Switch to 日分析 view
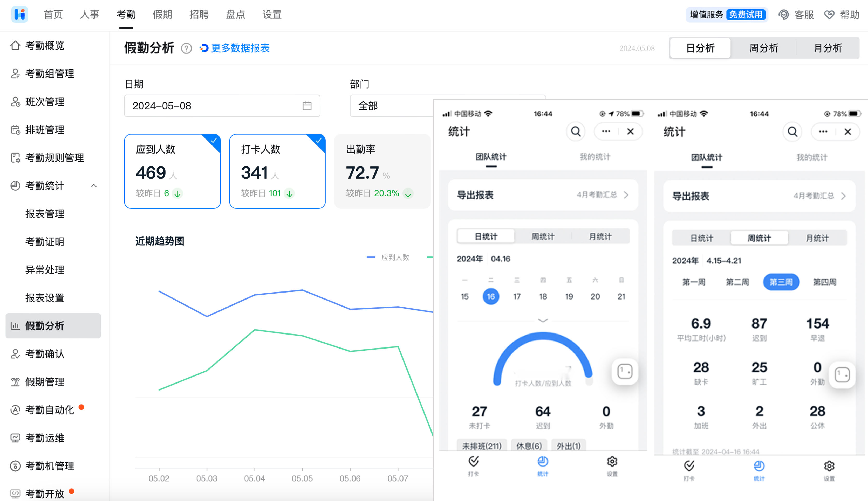The image size is (868, 501). coord(700,48)
